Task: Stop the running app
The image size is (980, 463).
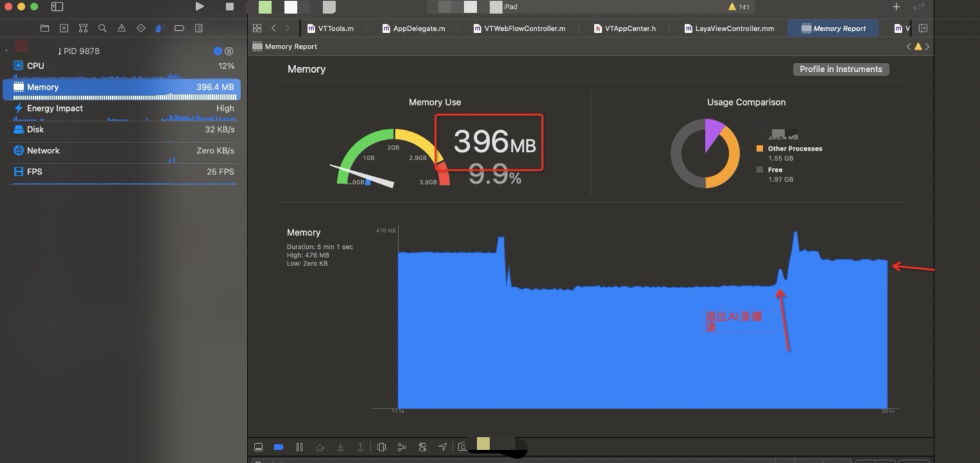Action: coord(230,6)
